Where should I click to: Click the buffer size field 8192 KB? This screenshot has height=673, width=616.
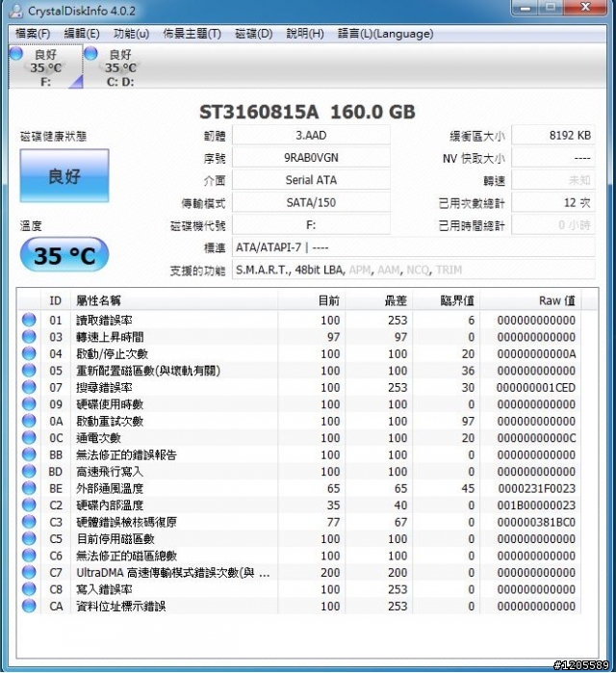(x=553, y=136)
